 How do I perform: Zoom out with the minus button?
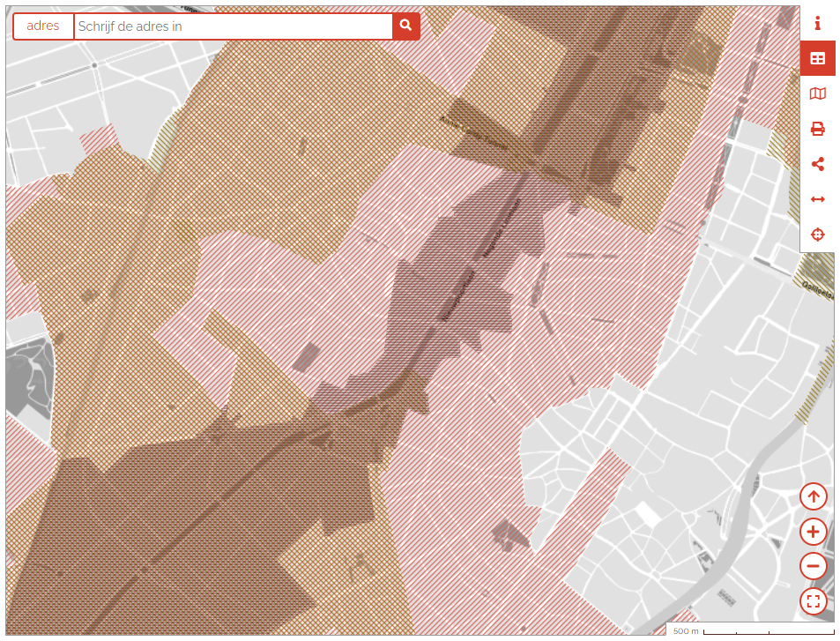point(813,566)
